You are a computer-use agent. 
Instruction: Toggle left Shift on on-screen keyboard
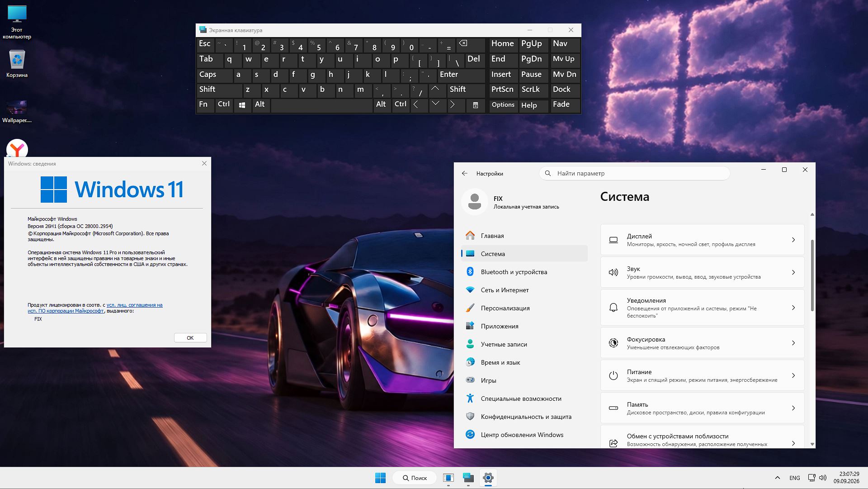[219, 90]
